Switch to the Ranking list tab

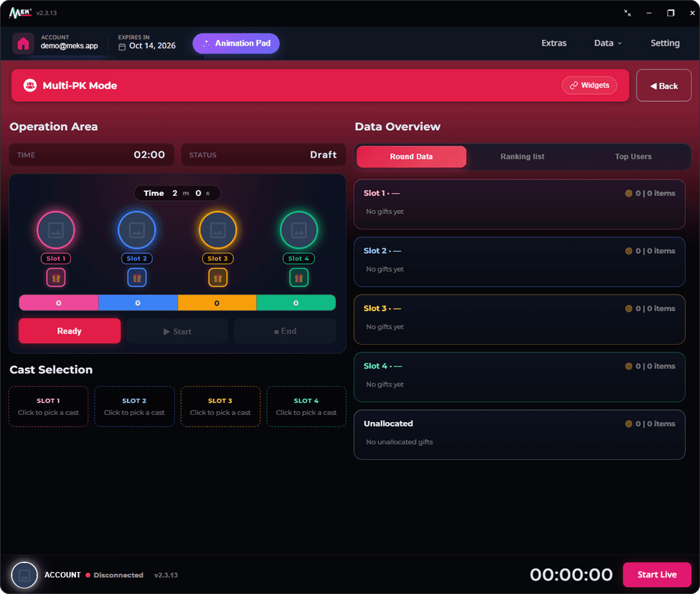coord(522,157)
